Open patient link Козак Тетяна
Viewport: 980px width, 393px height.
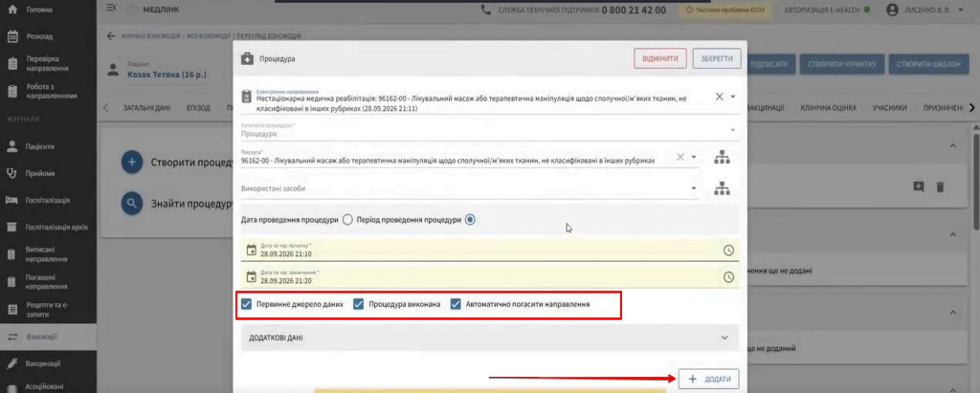tap(167, 75)
